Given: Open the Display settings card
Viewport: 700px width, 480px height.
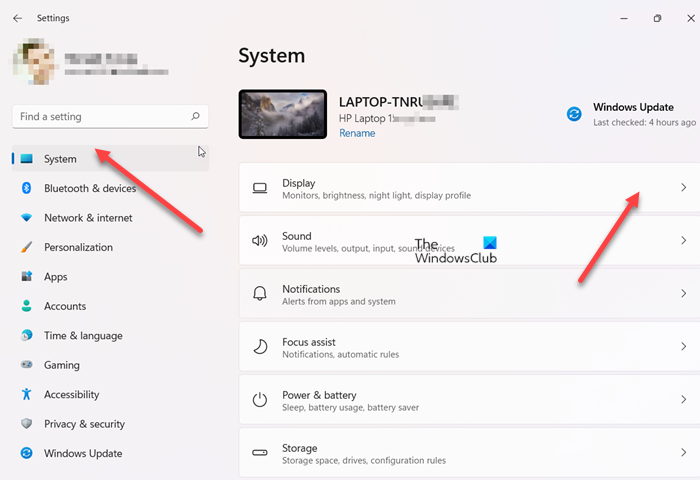Looking at the screenshot, I should coord(469,188).
